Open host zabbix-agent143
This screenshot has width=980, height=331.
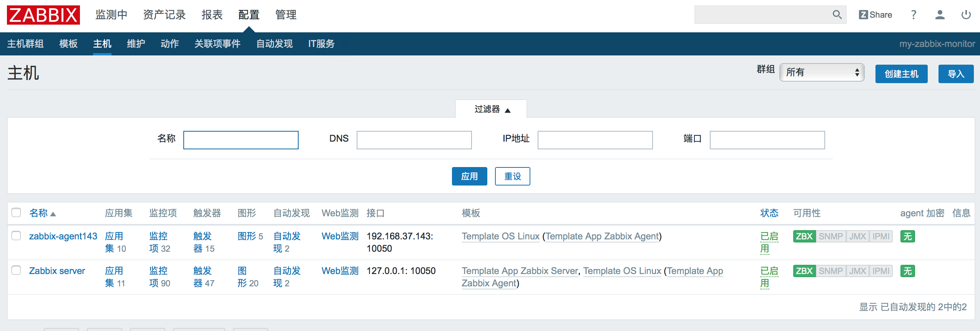click(x=63, y=236)
